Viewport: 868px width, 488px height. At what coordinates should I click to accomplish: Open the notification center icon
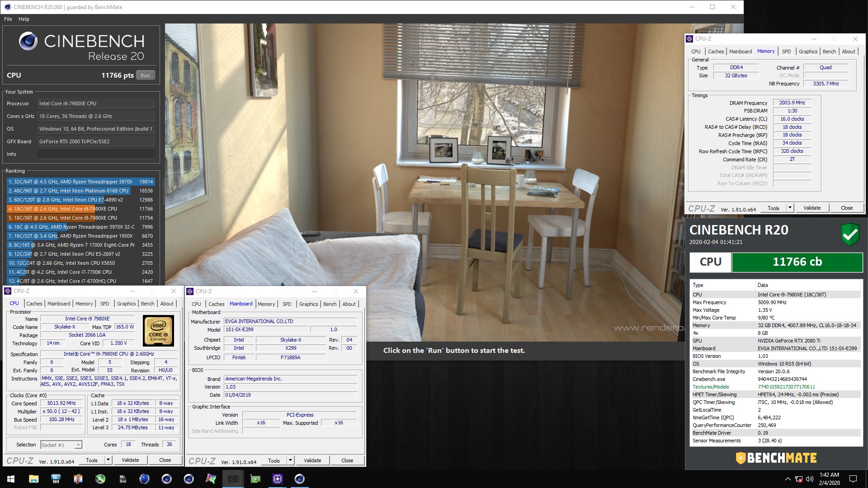coord(853,479)
